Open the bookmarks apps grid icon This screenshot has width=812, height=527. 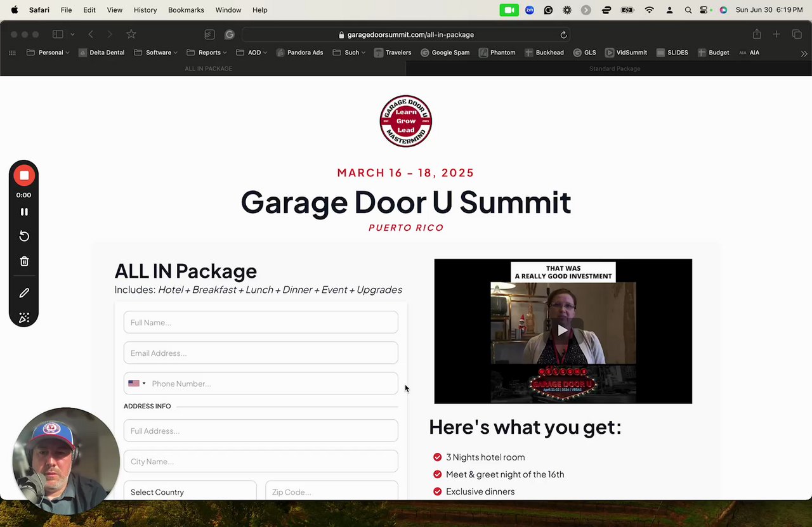12,53
